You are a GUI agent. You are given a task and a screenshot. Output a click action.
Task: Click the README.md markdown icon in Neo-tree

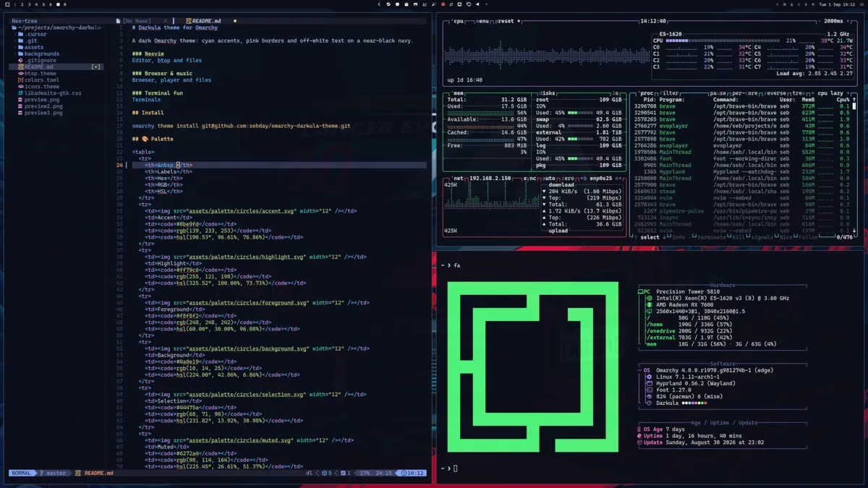tap(22, 67)
